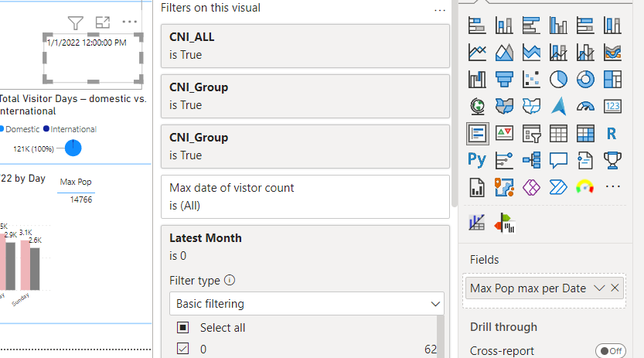Select the trophy metrics visual
The height and width of the screenshot is (358, 644).
click(x=612, y=160)
